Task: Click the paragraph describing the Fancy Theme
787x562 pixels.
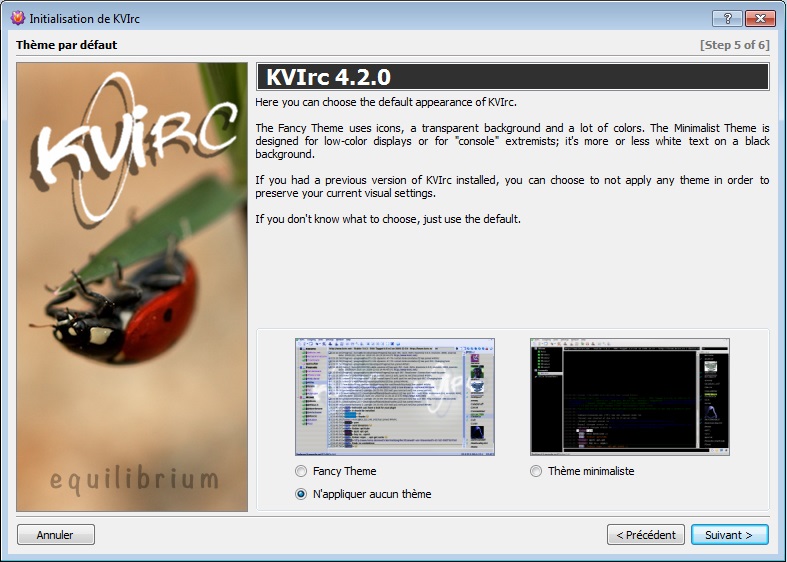Action: click(512, 141)
